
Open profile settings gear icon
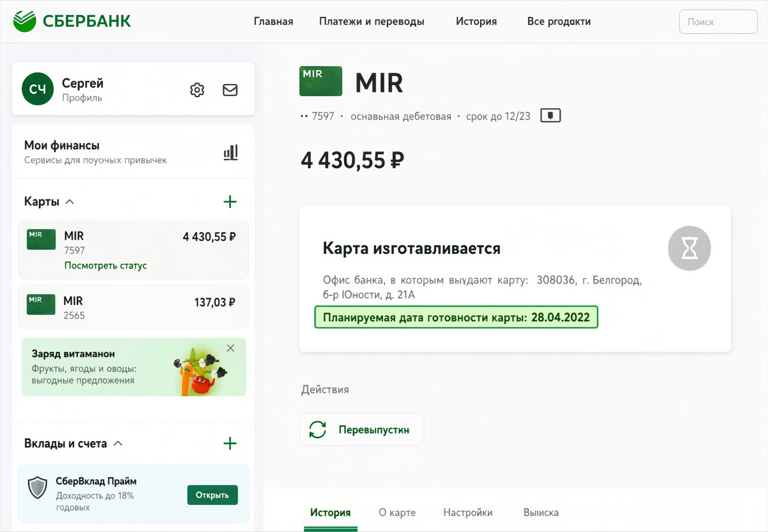[x=197, y=90]
